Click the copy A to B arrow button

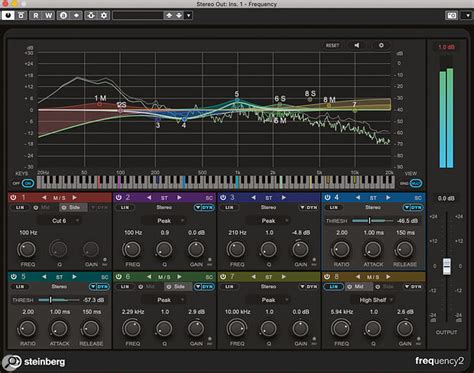pos(76,15)
